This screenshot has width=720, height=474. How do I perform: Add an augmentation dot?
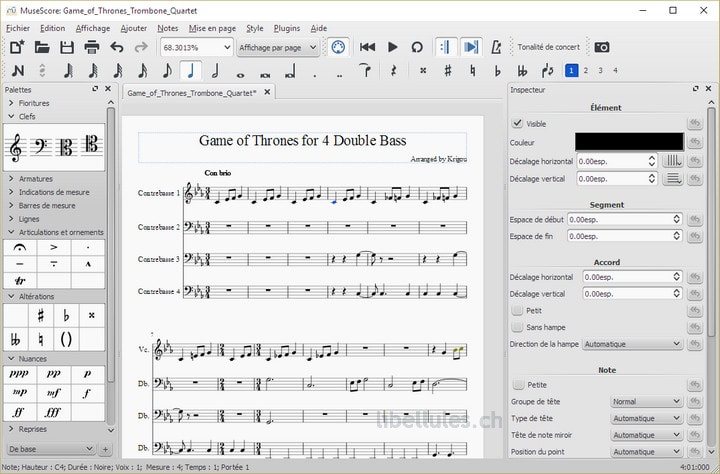pyautogui.click(x=315, y=74)
